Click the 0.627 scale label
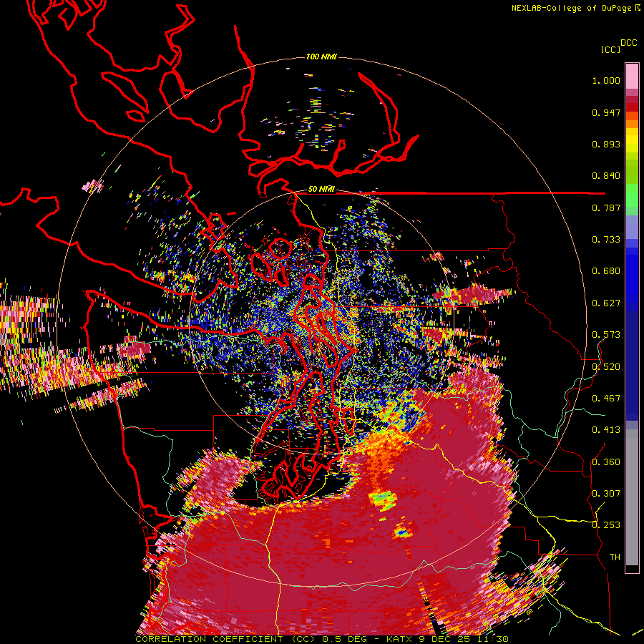This screenshot has width=644, height=644. pyautogui.click(x=606, y=303)
